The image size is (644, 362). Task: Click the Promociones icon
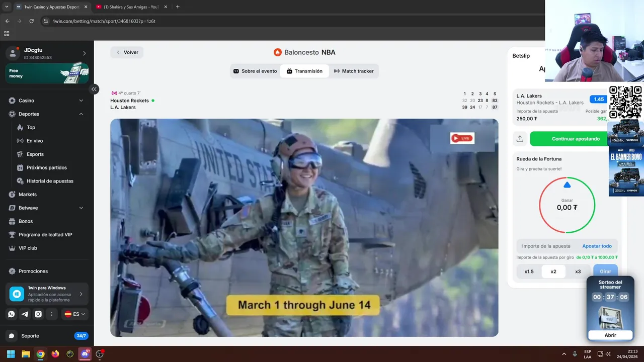tap(12, 271)
